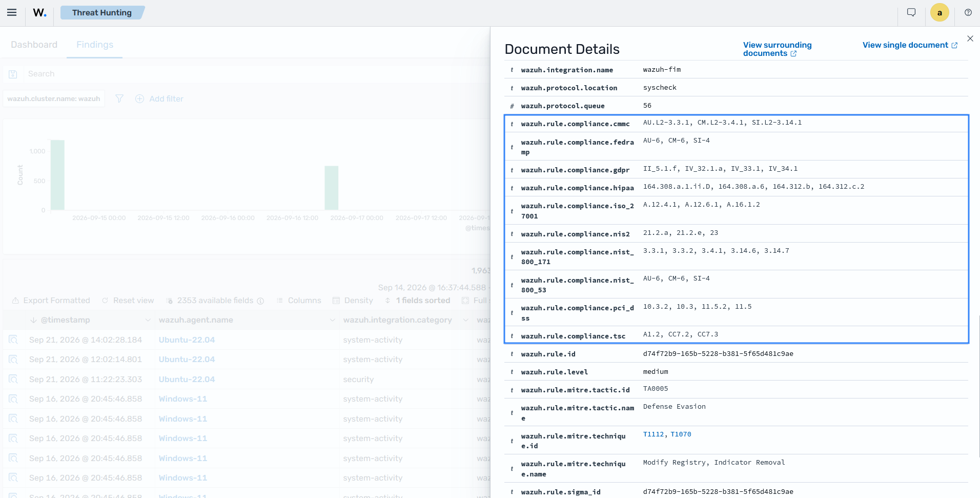Viewport: 980px width, 498px height.
Task: Click the Wazuh W. logo
Action: (39, 13)
